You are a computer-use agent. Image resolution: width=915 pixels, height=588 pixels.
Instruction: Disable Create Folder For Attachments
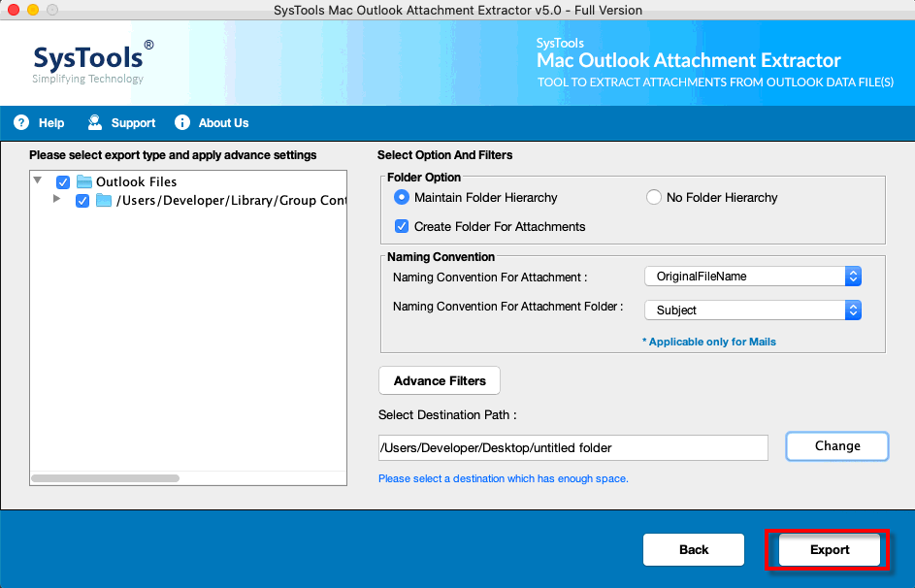402,226
